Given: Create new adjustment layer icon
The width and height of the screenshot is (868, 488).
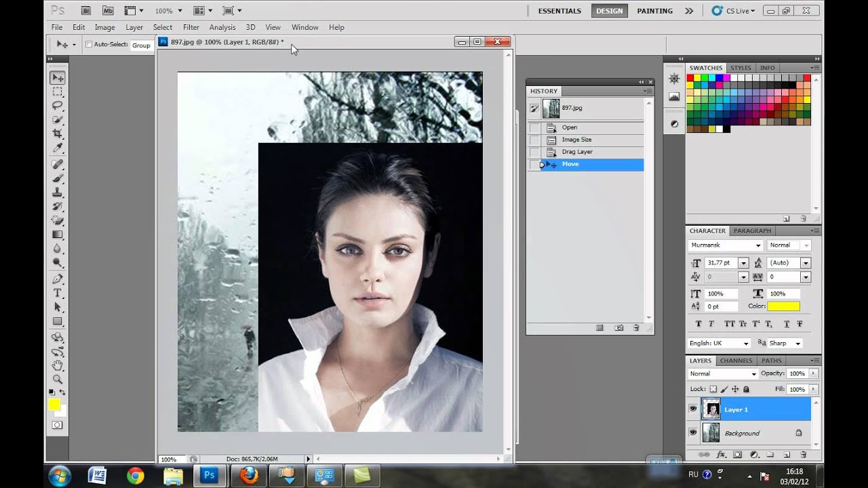Looking at the screenshot, I should pos(753,455).
